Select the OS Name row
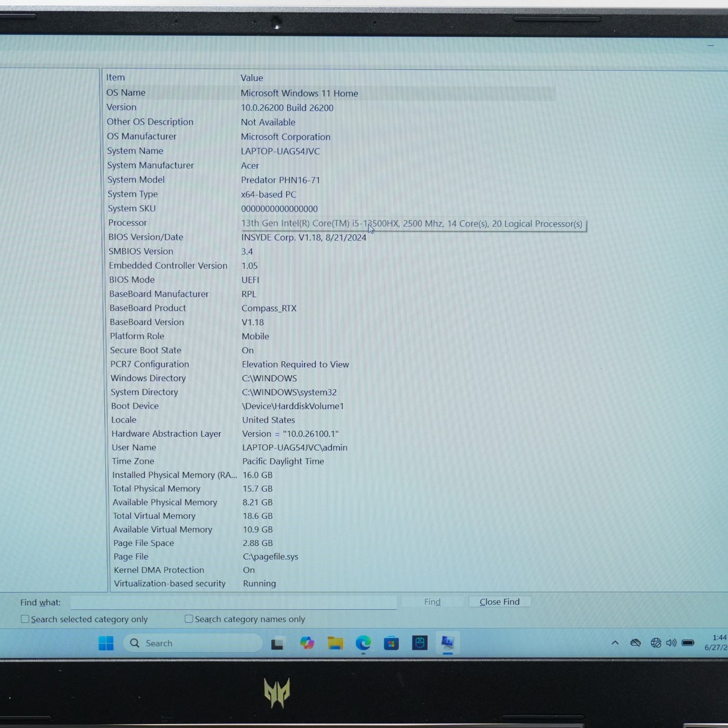Image resolution: width=728 pixels, height=728 pixels. click(x=330, y=93)
